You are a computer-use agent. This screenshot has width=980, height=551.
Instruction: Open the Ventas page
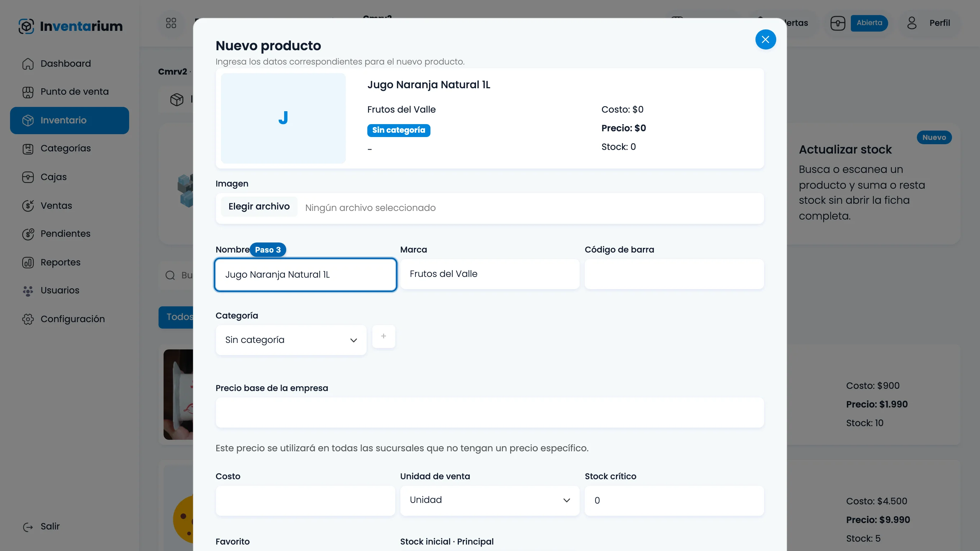click(70, 206)
